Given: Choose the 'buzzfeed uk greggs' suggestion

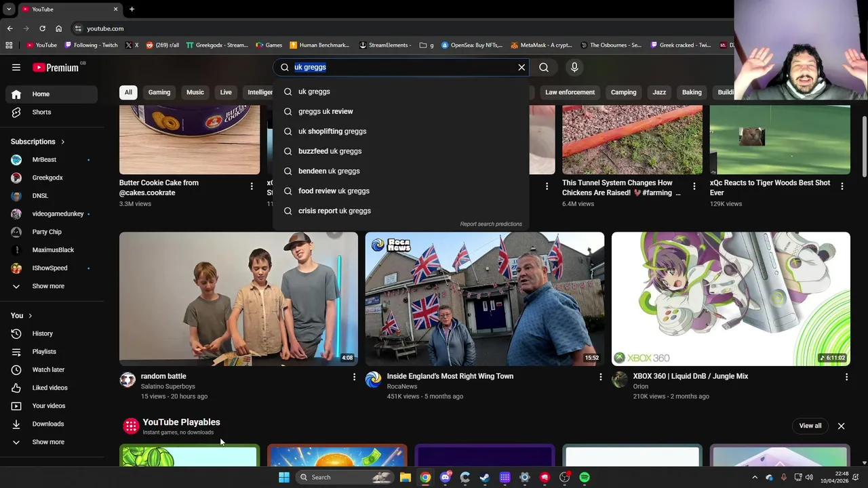Looking at the screenshot, I should click(400, 151).
